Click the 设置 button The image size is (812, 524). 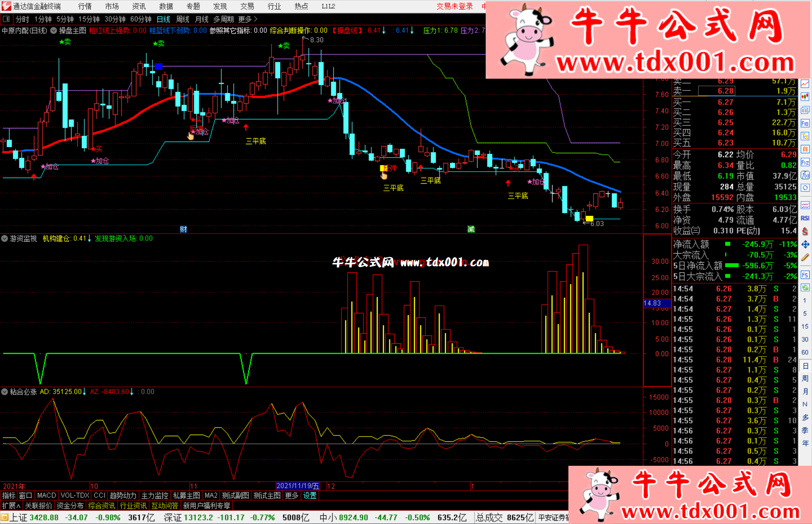[x=310, y=495]
